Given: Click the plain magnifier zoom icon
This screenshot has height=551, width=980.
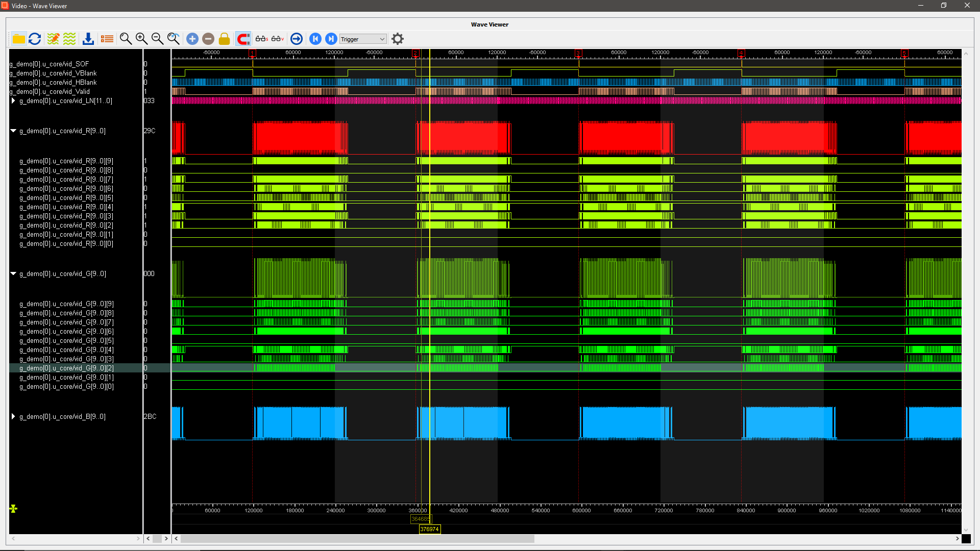Looking at the screenshot, I should 126,39.
